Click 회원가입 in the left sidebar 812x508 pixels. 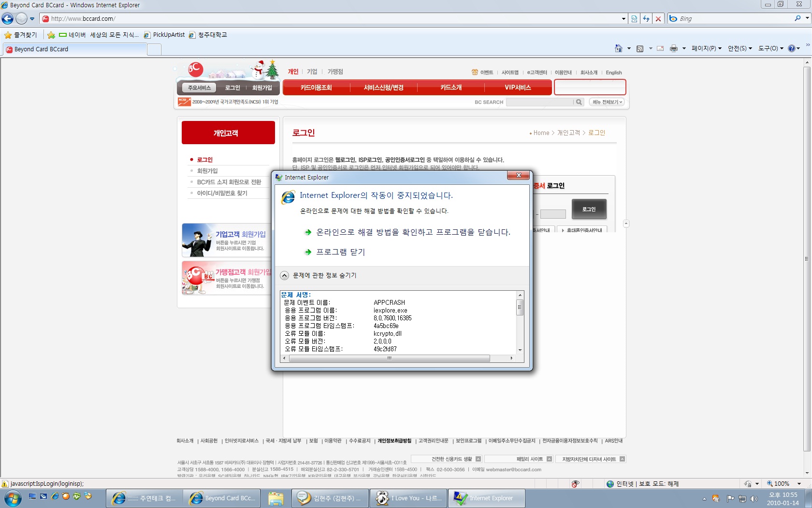(x=207, y=171)
